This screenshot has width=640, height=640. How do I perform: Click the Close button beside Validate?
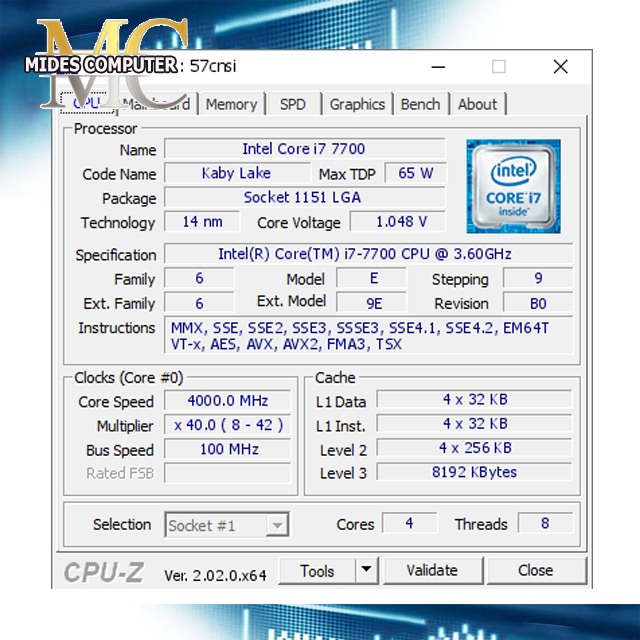[x=535, y=570]
